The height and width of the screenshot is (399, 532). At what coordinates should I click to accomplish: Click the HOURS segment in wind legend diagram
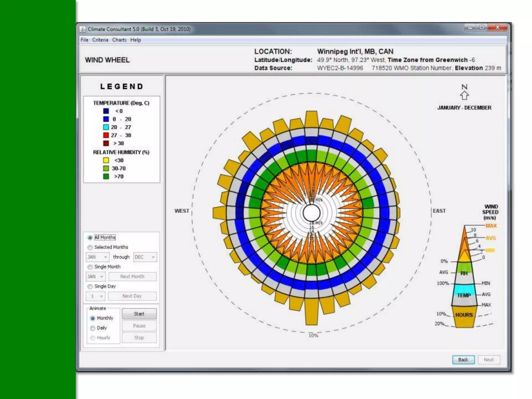464,315
